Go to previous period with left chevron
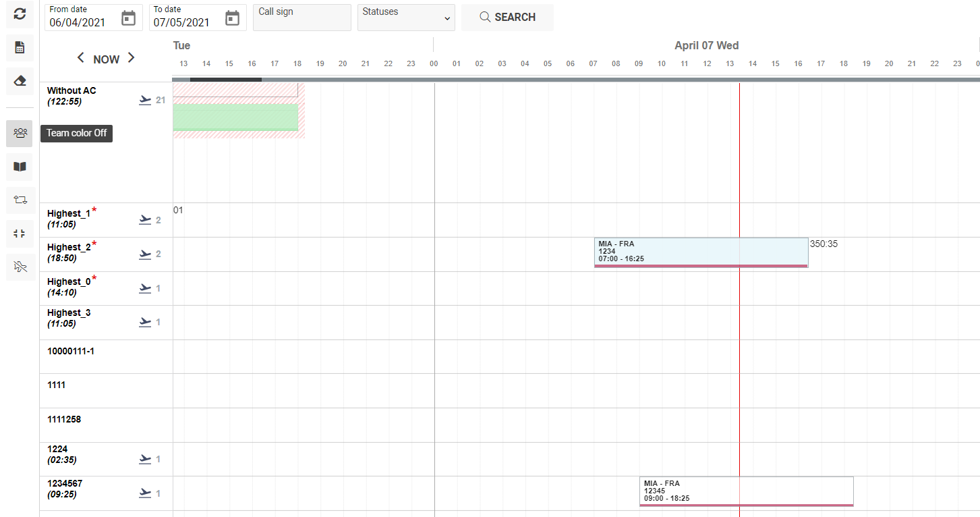980x517 pixels. (81, 58)
